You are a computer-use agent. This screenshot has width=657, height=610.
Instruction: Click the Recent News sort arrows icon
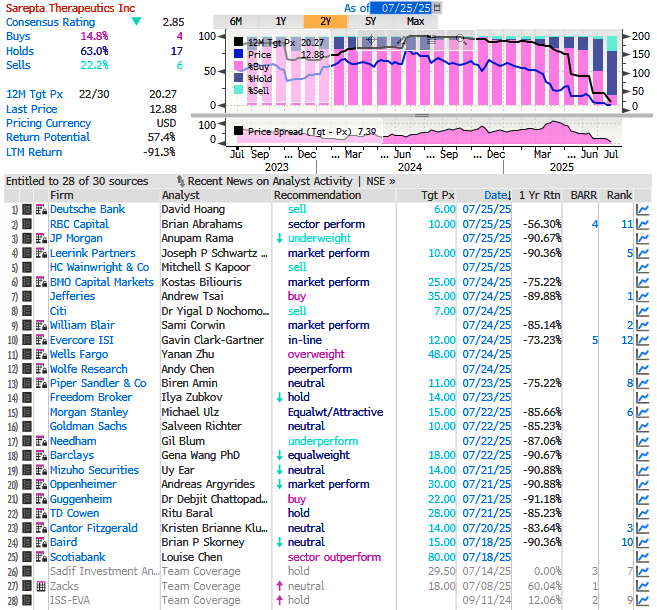point(180,181)
